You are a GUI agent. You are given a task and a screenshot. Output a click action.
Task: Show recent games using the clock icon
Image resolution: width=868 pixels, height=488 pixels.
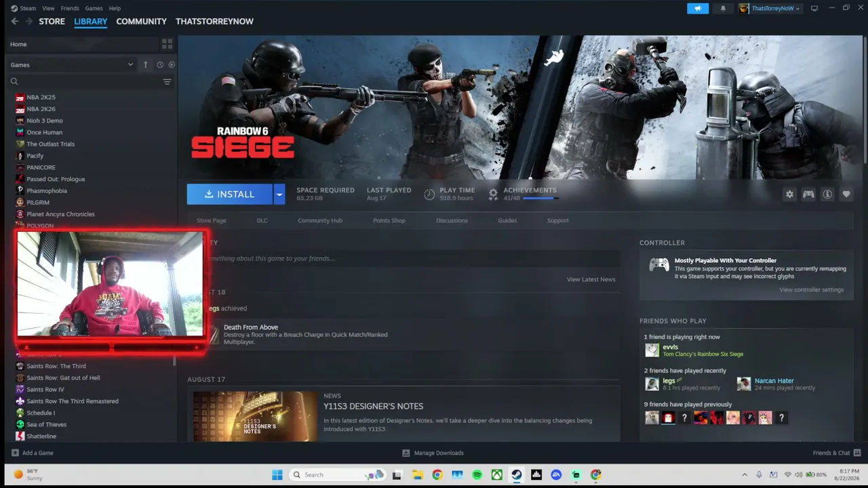pyautogui.click(x=160, y=65)
